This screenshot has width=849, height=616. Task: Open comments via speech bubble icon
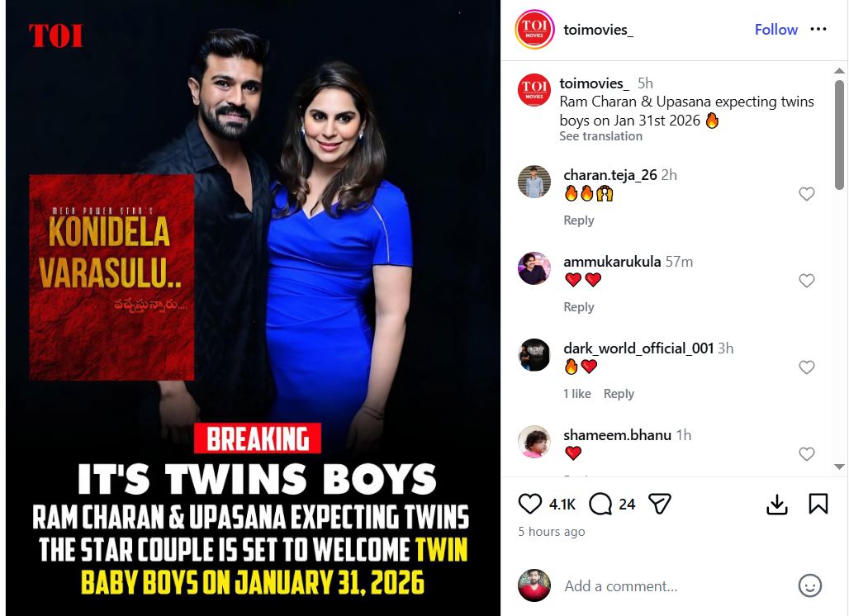point(600,504)
